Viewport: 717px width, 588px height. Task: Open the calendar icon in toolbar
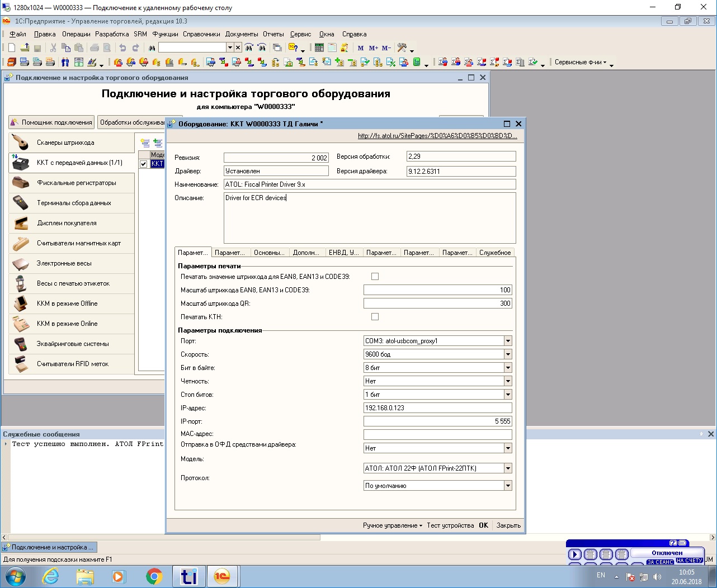point(332,48)
